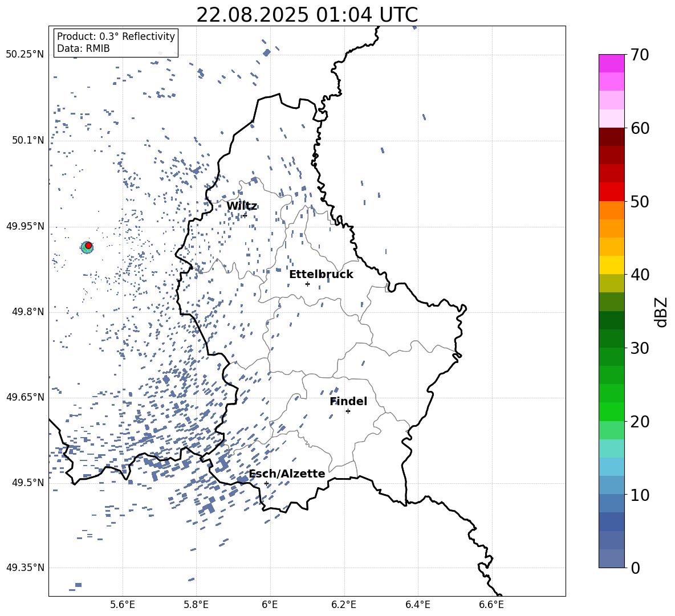Click the colorbar tick value 50
This screenshot has width=675, height=616.
(639, 201)
